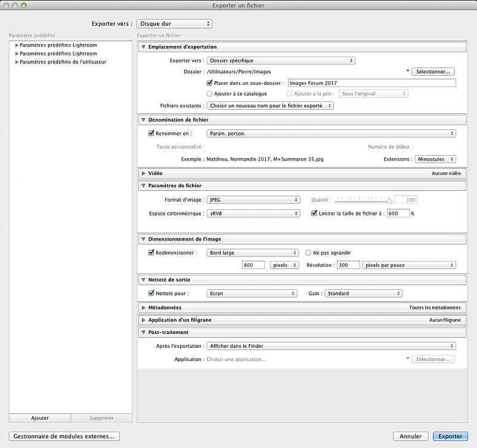The height and width of the screenshot is (448, 477).
Task: Click the Exporter button
Action: point(450,436)
